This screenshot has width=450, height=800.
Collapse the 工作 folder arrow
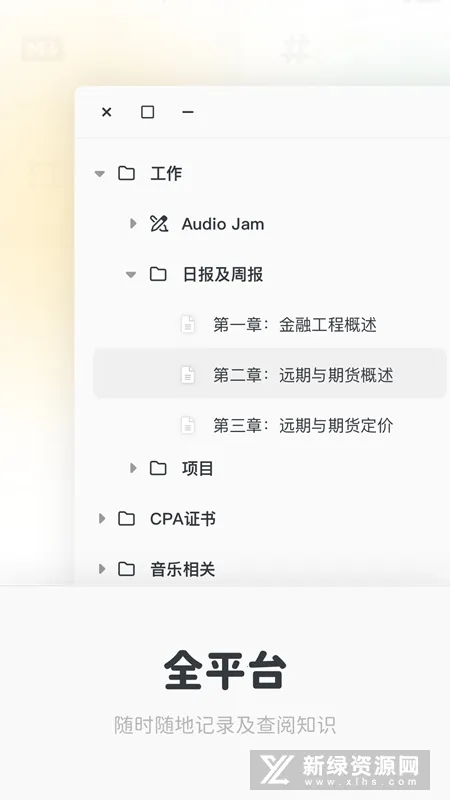pos(100,174)
